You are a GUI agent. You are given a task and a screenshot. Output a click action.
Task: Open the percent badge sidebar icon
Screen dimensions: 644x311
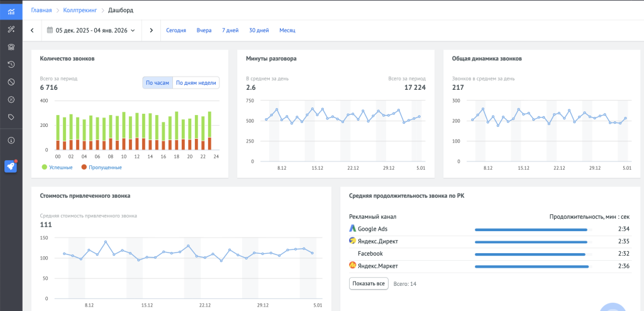click(x=11, y=99)
